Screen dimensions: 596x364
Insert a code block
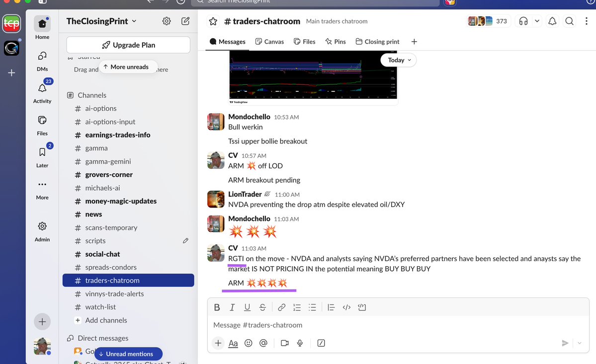[362, 307]
